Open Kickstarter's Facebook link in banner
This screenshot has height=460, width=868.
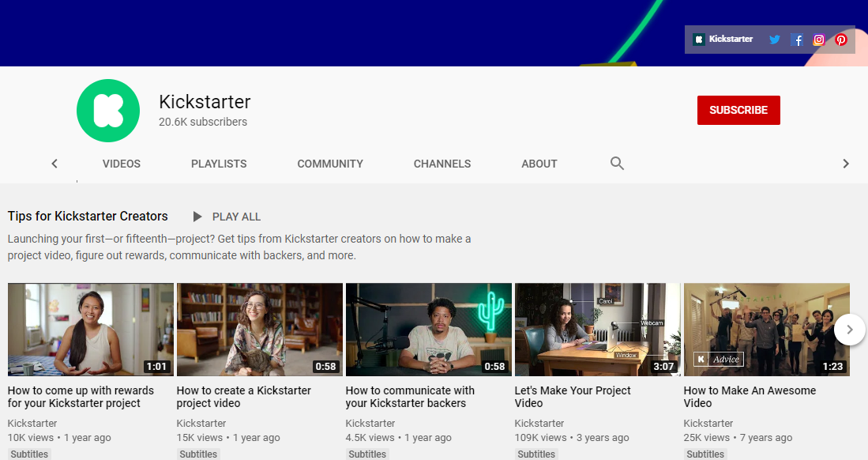pos(797,40)
